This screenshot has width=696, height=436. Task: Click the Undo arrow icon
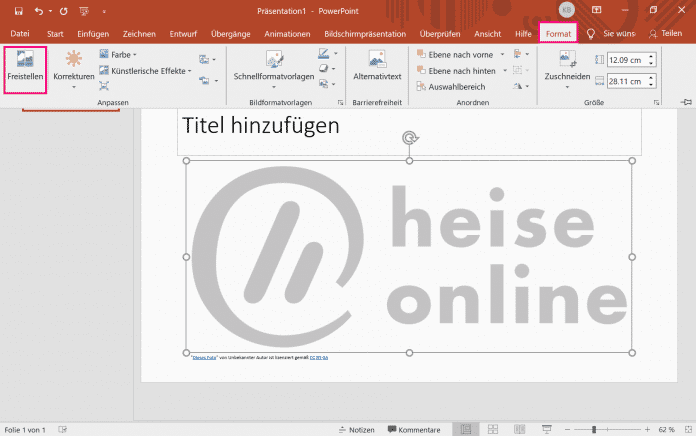pos(39,10)
